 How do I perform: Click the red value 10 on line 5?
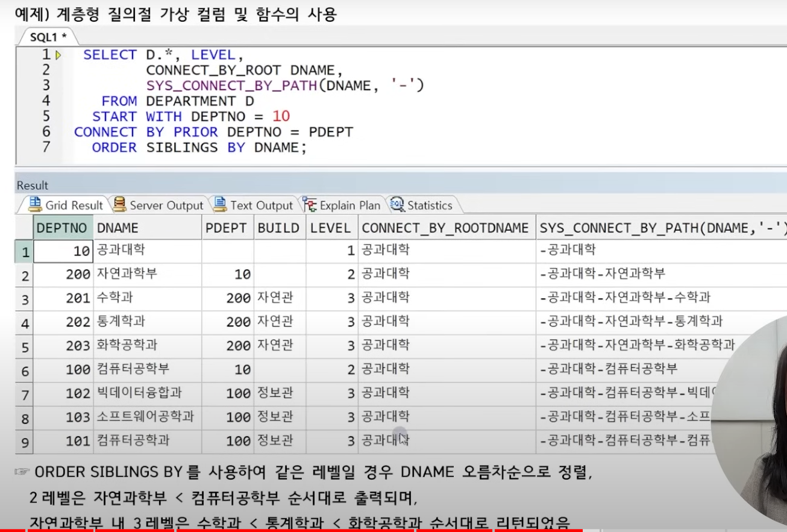[x=281, y=117]
